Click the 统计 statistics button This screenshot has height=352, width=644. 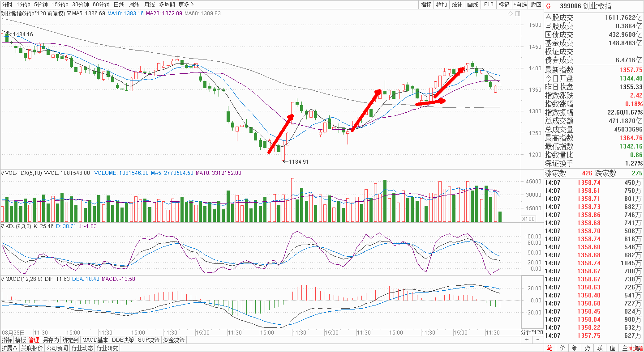457,4
